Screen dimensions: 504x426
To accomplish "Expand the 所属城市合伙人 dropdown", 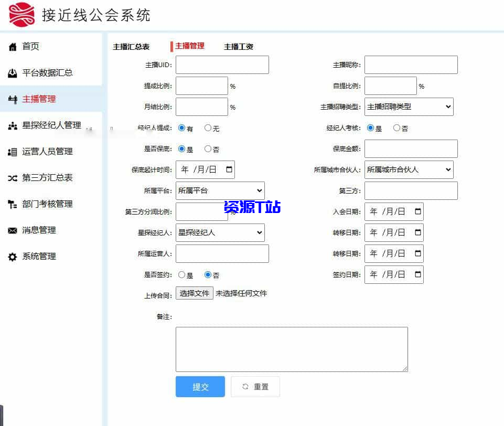I will coord(409,169).
